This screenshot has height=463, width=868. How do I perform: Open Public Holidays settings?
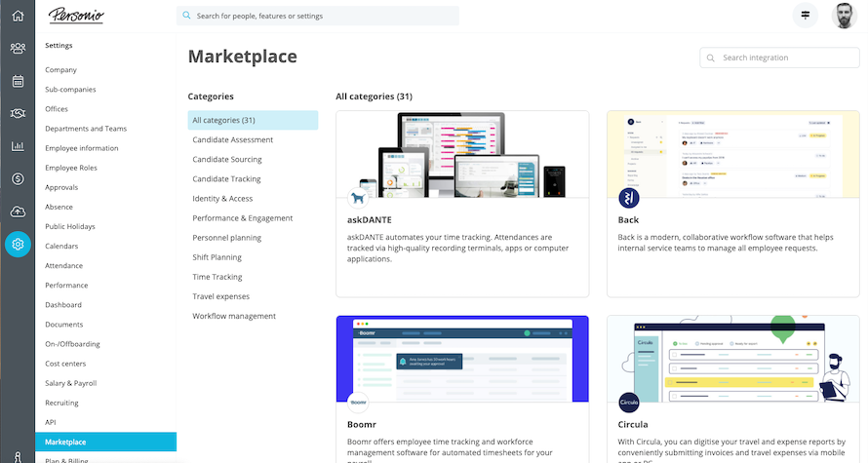point(70,226)
